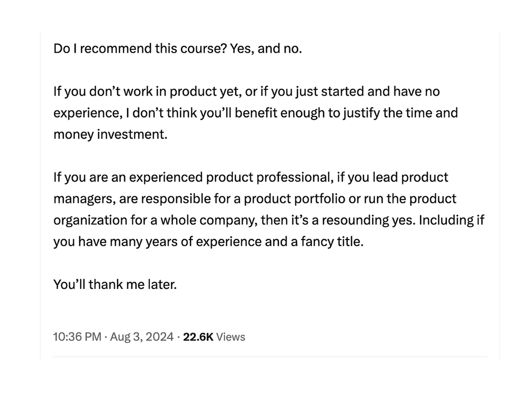
Task: Open the 10:36 PM timestamp link
Action: [x=77, y=337]
